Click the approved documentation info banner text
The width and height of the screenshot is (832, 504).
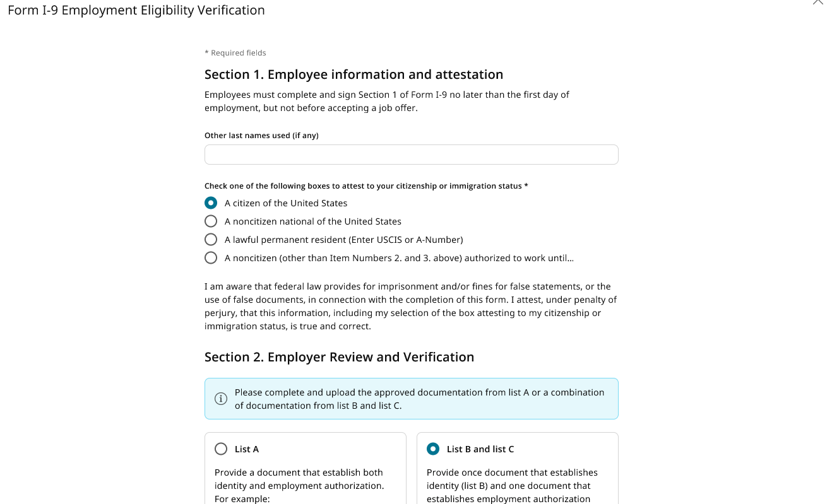419,399
